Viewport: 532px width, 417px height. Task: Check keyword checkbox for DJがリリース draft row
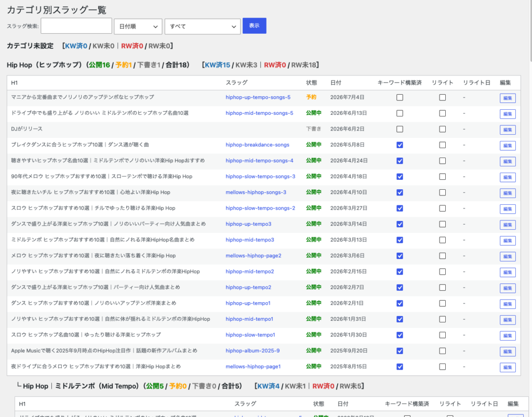coord(400,129)
